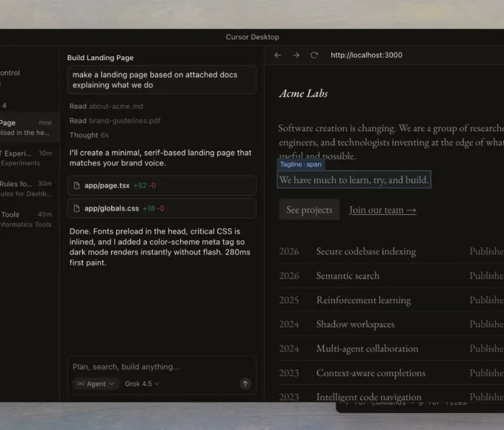Viewport: 504px width, 430px height.
Task: Click the file icon beside app/globals.css
Action: coord(76,208)
